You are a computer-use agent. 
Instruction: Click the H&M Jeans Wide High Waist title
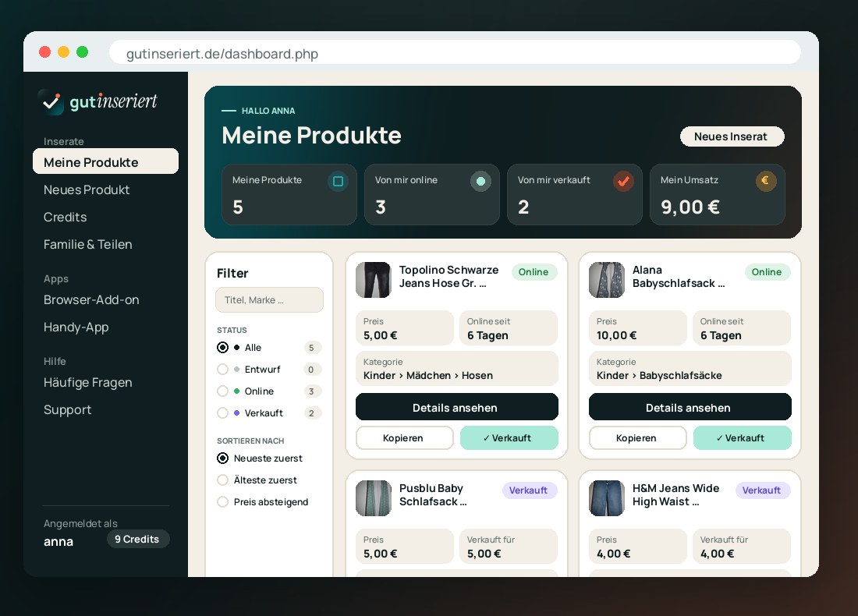(x=675, y=494)
